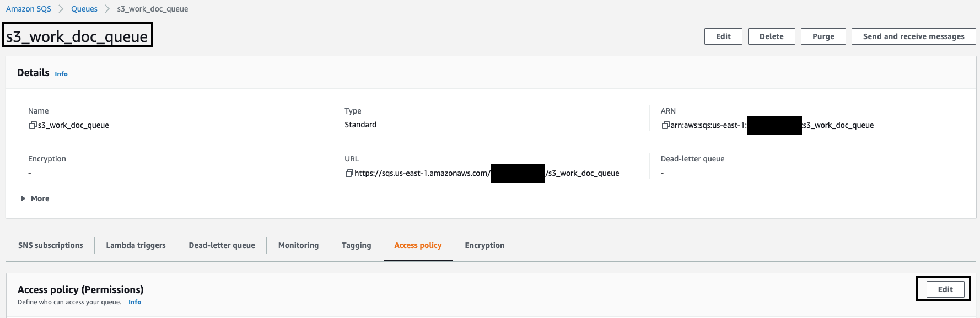Navigate to Queues via breadcrumb
The width and height of the screenshot is (980, 318).
point(84,8)
